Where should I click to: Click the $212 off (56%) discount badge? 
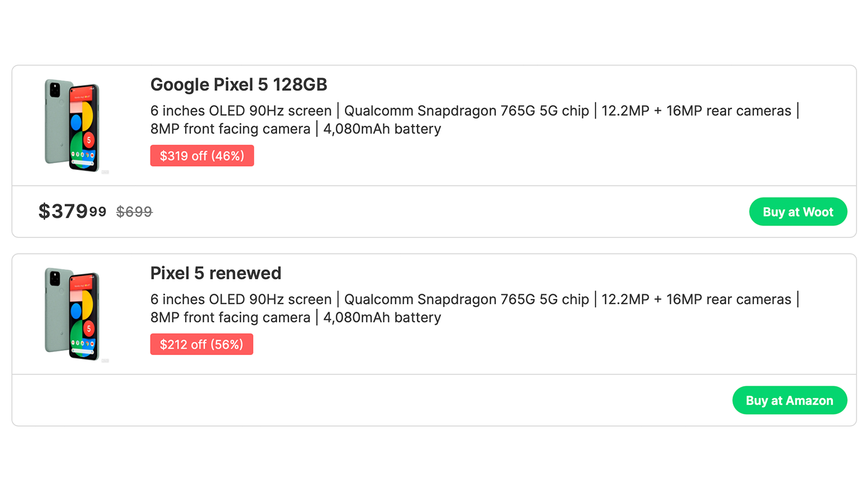(201, 345)
